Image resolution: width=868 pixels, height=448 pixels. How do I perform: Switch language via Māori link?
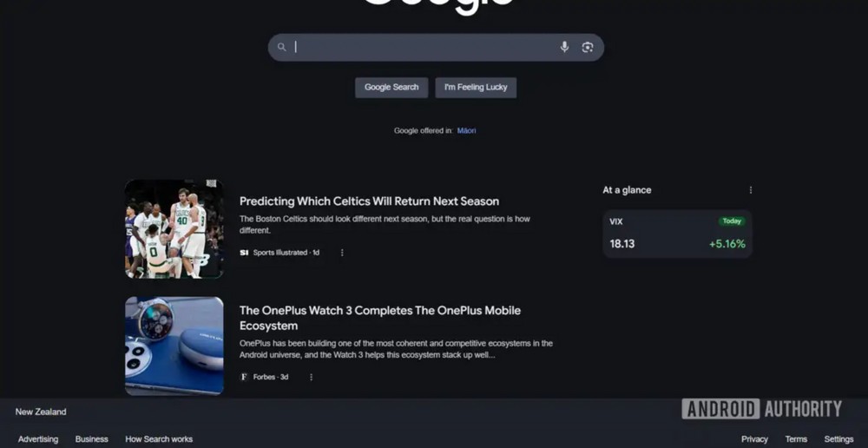[x=467, y=131]
